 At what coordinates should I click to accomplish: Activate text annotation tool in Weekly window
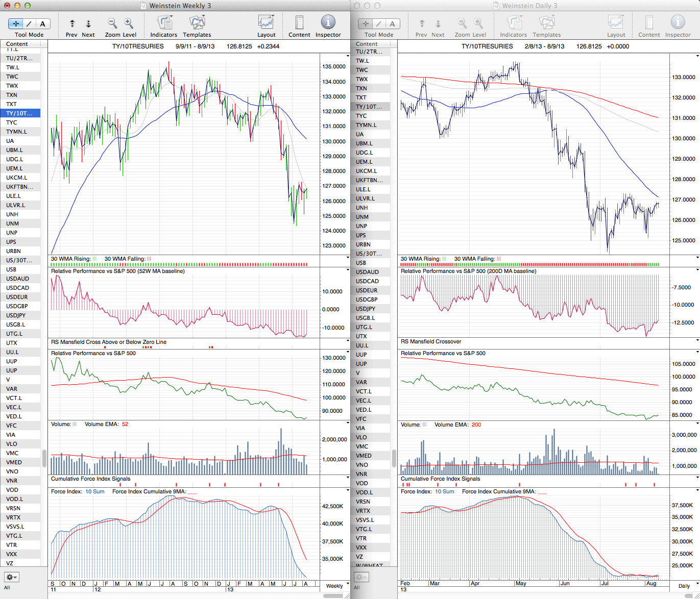tap(42, 23)
